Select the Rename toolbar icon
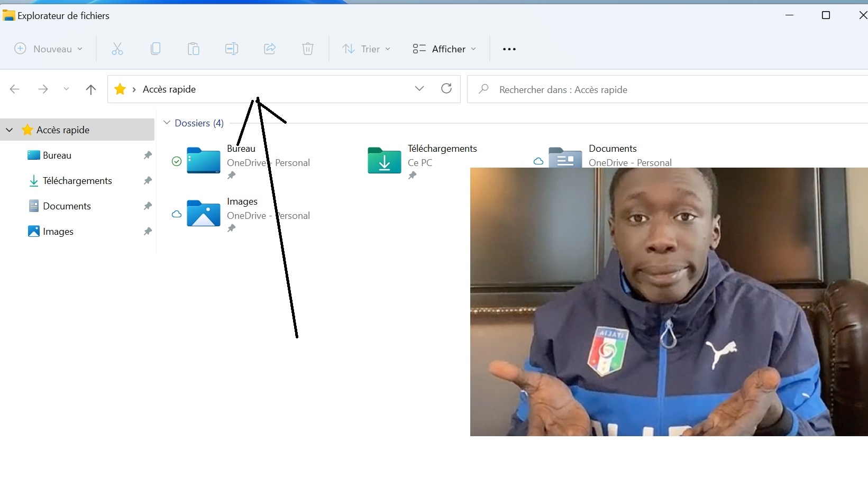 [x=231, y=49]
